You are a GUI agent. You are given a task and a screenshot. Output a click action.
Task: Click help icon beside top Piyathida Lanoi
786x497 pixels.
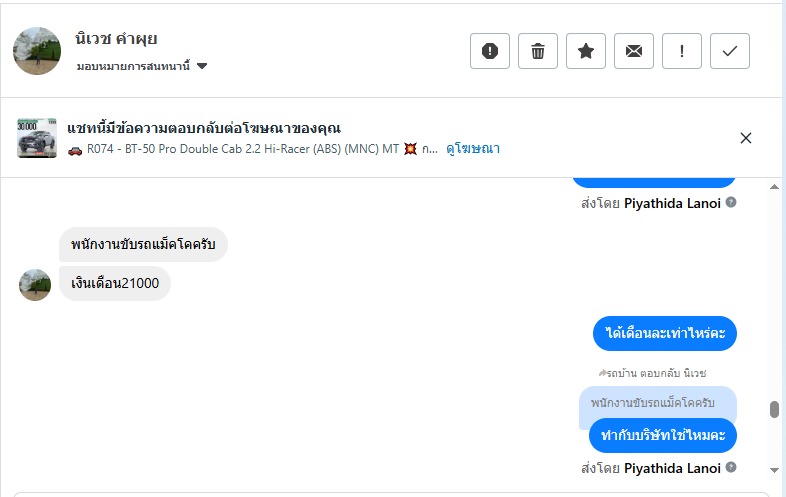pyautogui.click(x=731, y=203)
